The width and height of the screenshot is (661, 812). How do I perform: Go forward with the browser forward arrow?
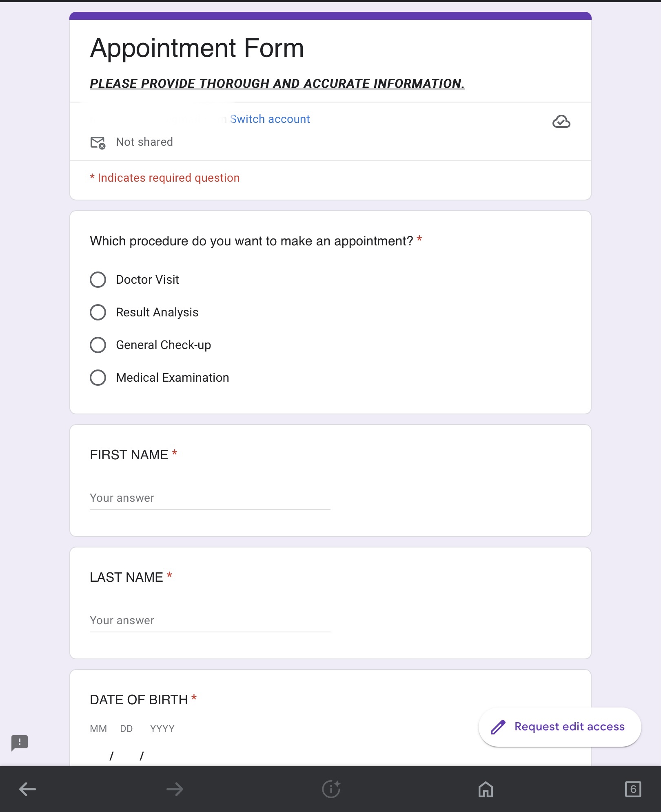click(x=175, y=789)
